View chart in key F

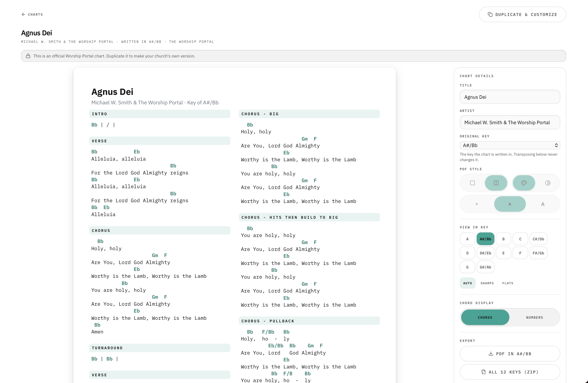[x=520, y=253]
